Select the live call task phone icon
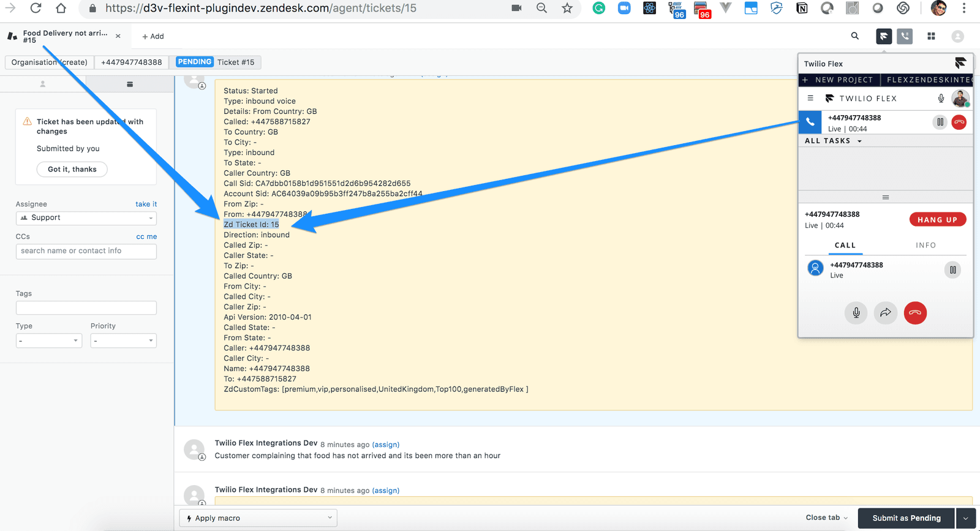Screen dimensions: 980x531 click(x=810, y=122)
